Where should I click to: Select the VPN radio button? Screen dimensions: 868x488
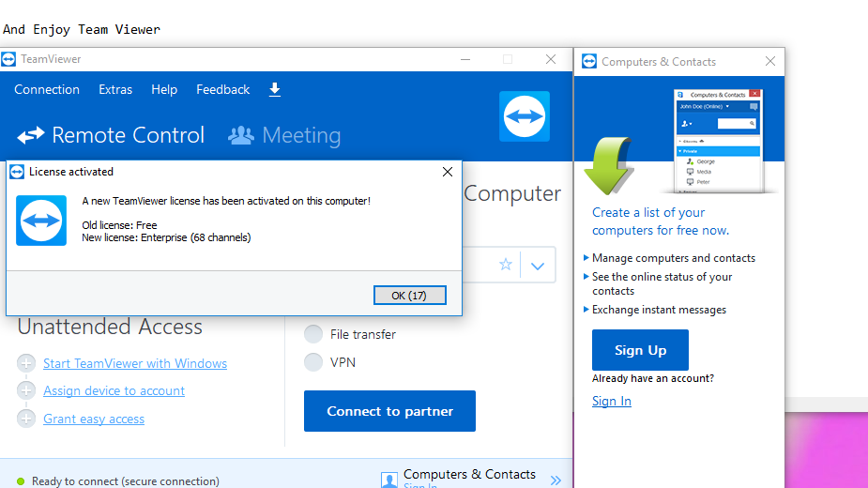[313, 362]
